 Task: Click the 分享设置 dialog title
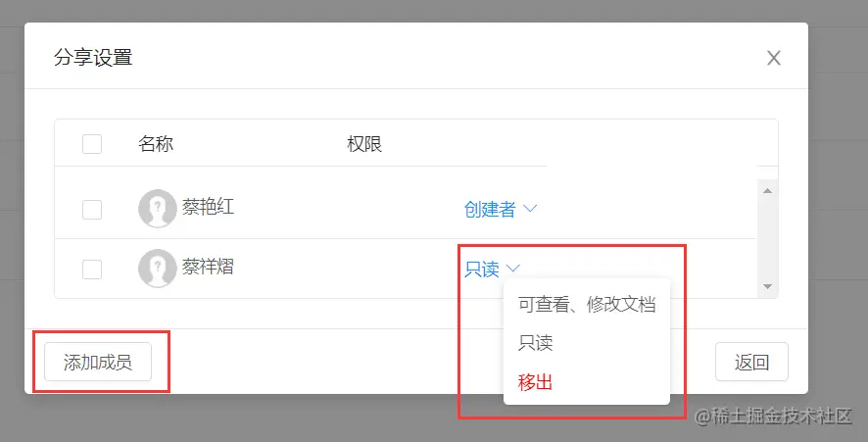(x=93, y=58)
